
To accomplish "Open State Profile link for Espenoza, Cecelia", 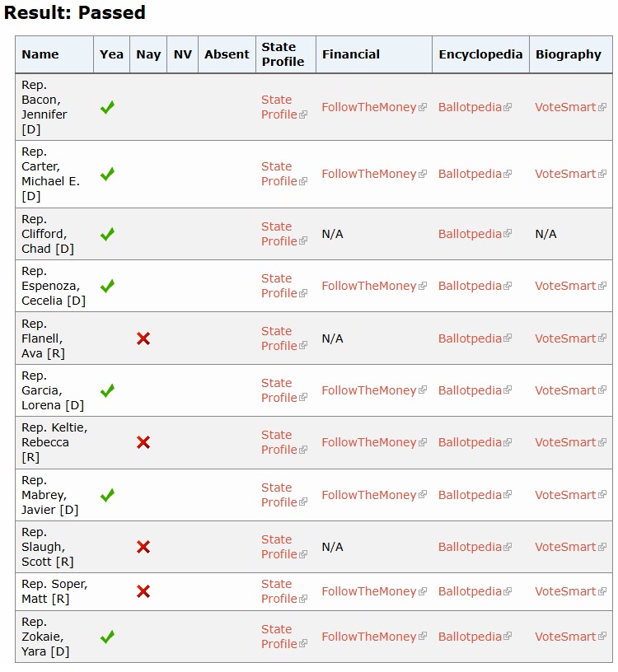I will (x=284, y=286).
